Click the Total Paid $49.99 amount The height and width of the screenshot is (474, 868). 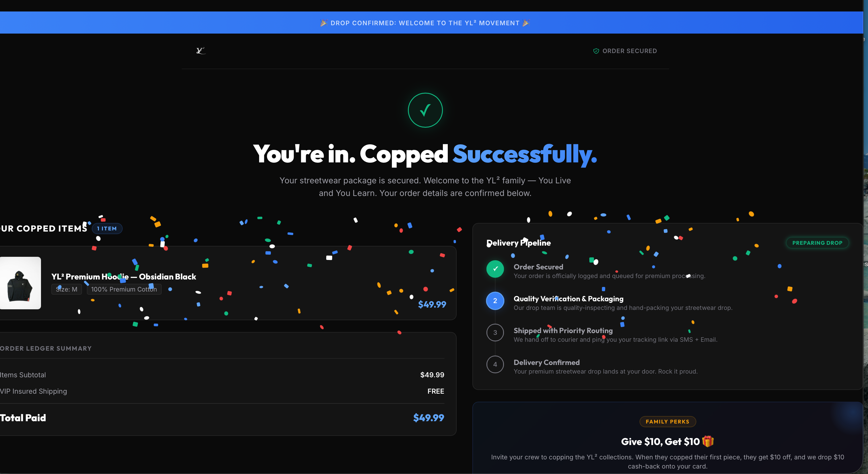[x=429, y=418]
